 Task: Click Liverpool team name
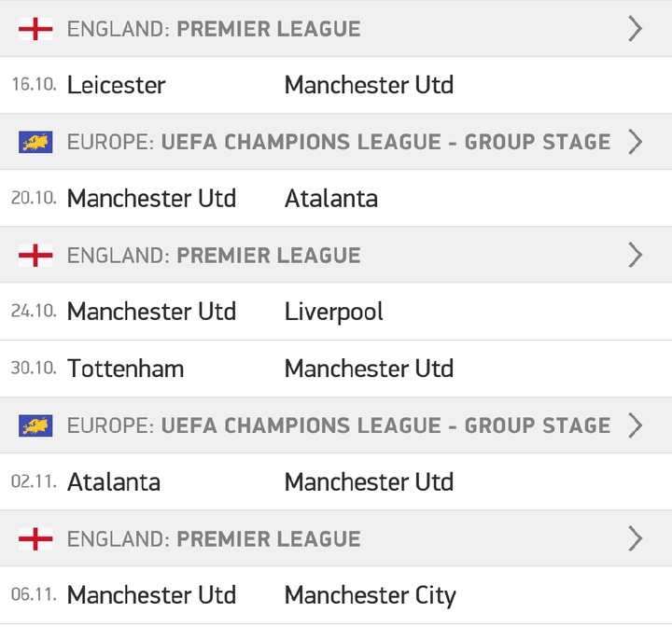coord(334,312)
